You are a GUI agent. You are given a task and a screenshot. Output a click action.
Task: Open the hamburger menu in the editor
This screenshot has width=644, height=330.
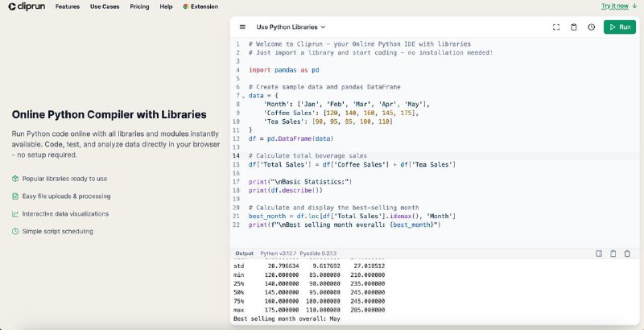(x=242, y=27)
